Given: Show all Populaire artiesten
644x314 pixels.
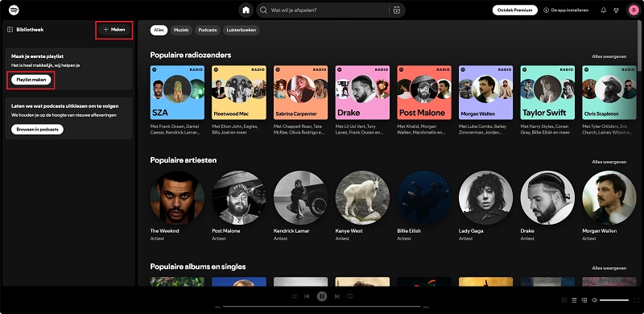Looking at the screenshot, I should pyautogui.click(x=609, y=162).
